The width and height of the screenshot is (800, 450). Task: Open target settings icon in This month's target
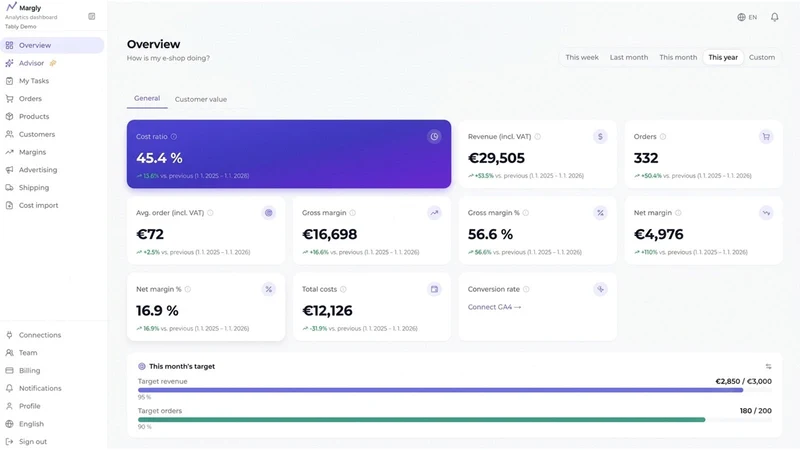[768, 366]
